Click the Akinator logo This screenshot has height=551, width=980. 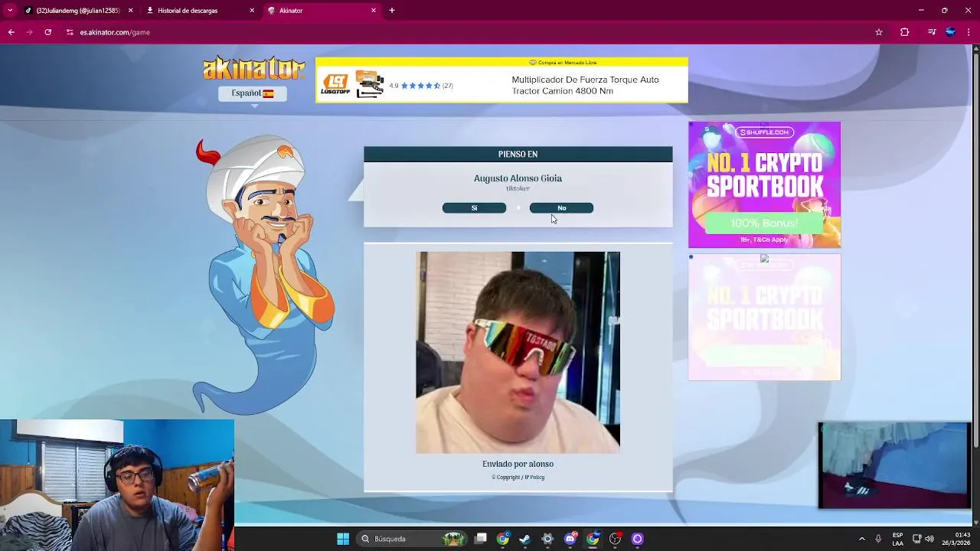(253, 68)
